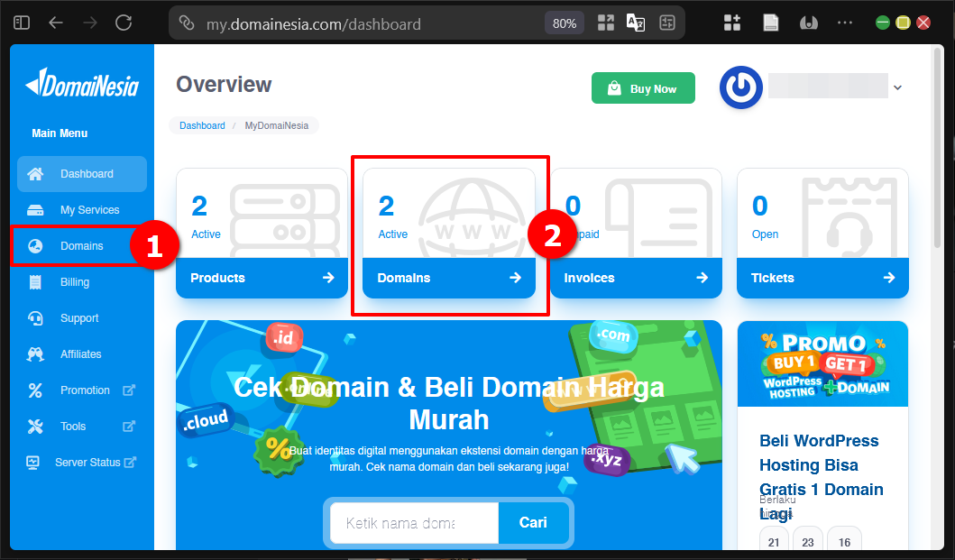955x560 pixels.
Task: Click the DomaiNesia logo
Action: coord(82,84)
